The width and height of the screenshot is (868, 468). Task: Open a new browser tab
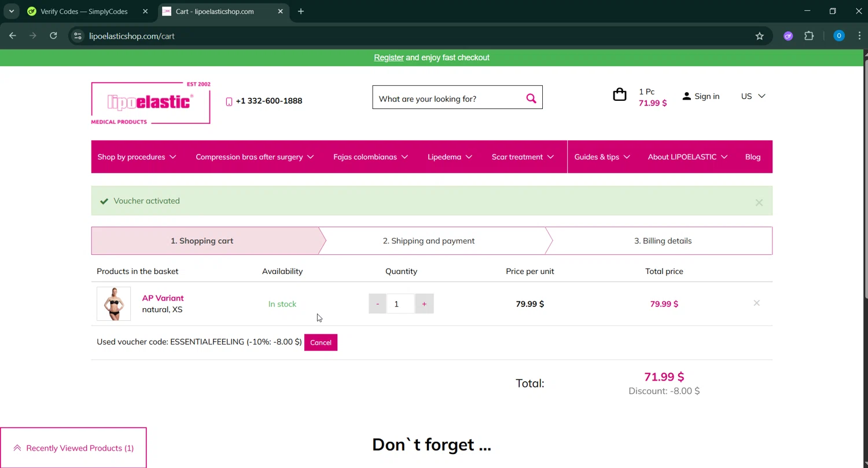coord(301,11)
